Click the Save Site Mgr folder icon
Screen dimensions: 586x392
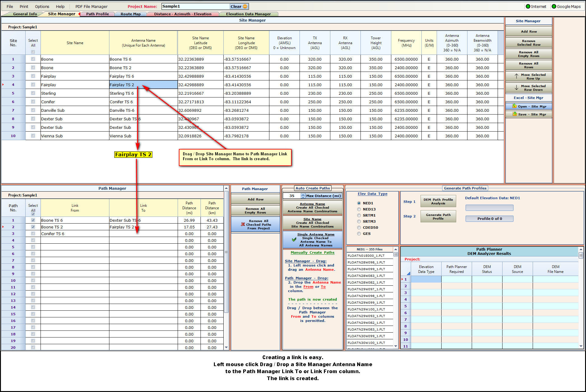point(515,114)
